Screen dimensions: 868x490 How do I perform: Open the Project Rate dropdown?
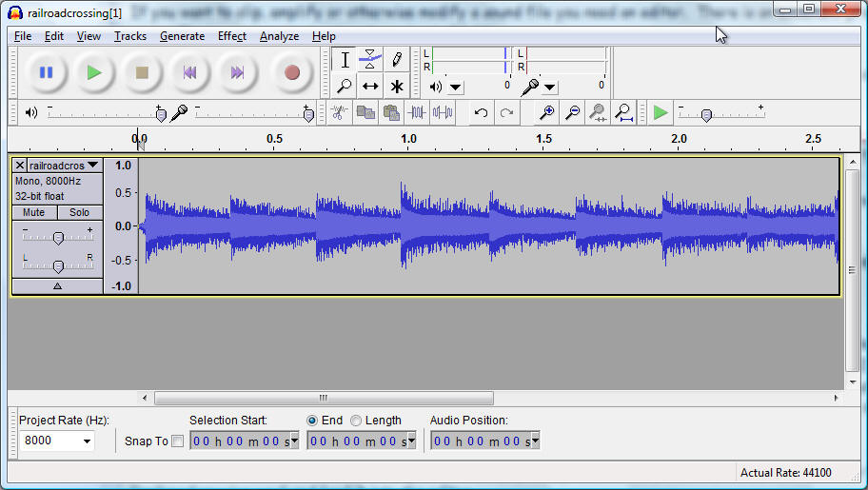88,441
